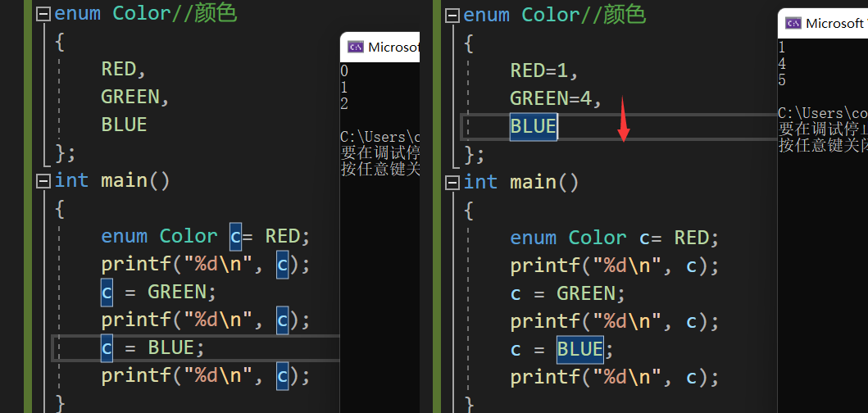Click highlighted c in left 'c = GREEN;' line
Viewport: 868px width, 413px height.
(107, 293)
